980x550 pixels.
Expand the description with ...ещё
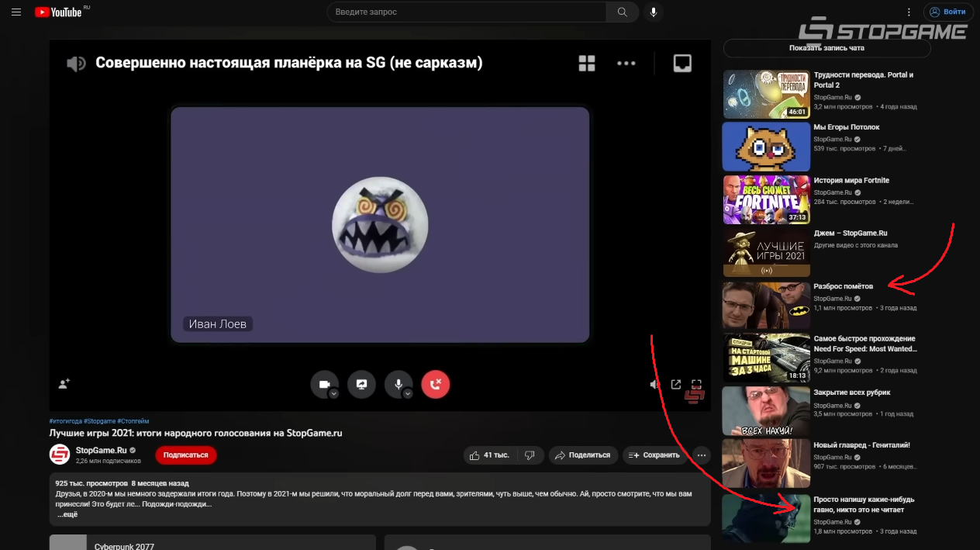pos(67,514)
